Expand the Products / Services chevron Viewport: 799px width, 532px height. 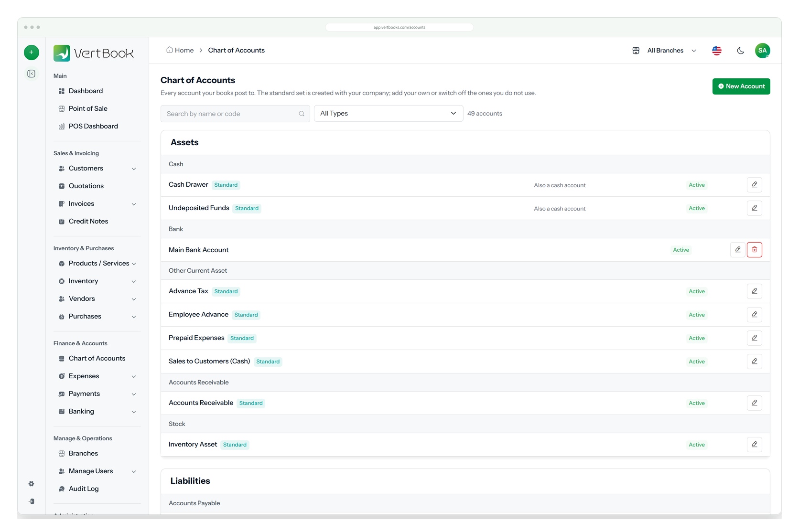[134, 264]
